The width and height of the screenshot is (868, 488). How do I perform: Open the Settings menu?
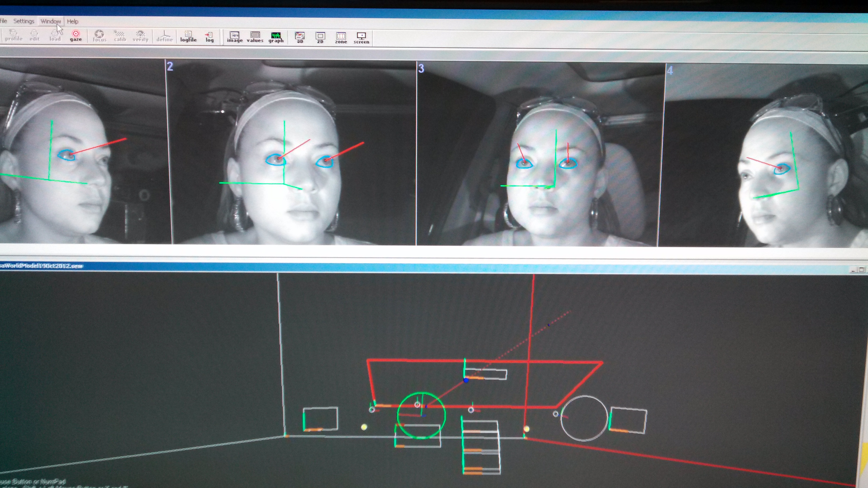coord(24,21)
